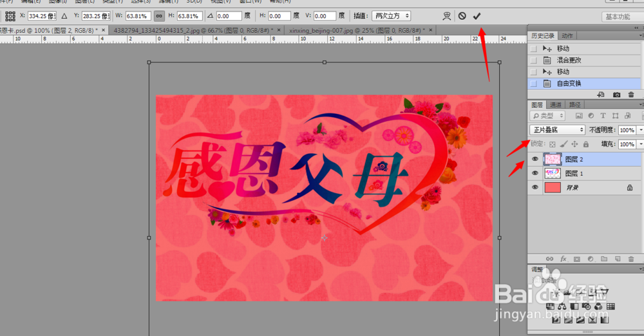Create new document from current history state

pos(601,95)
